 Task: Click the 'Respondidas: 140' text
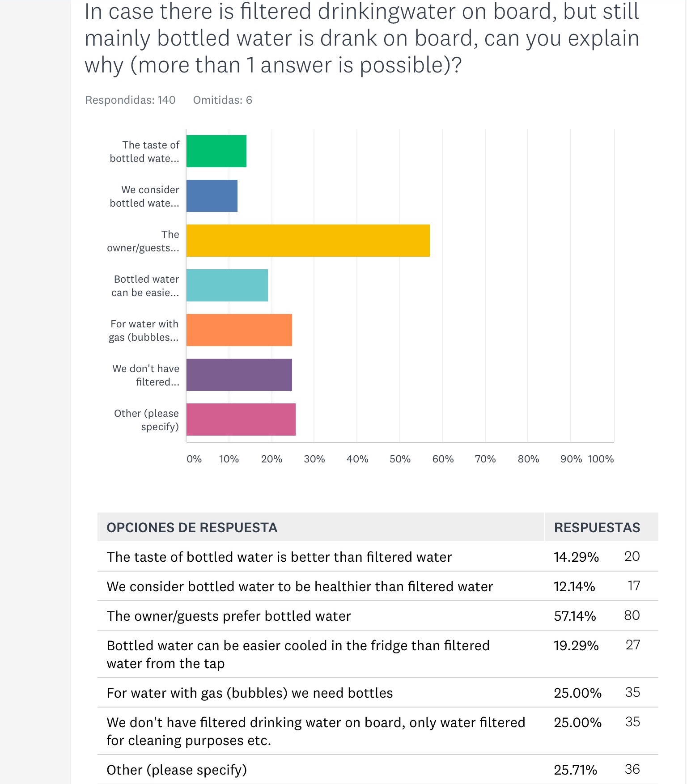[x=130, y=100]
